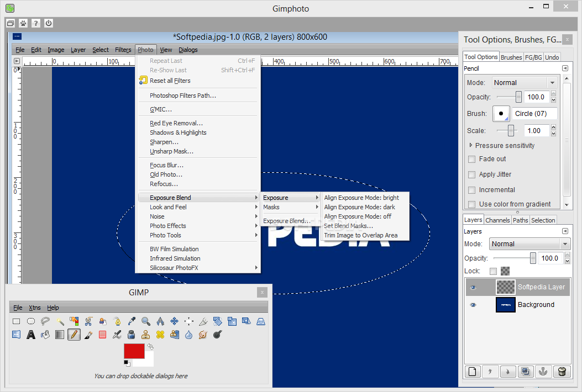Click the Brush preview button
Image resolution: width=582 pixels, height=392 pixels.
point(501,114)
